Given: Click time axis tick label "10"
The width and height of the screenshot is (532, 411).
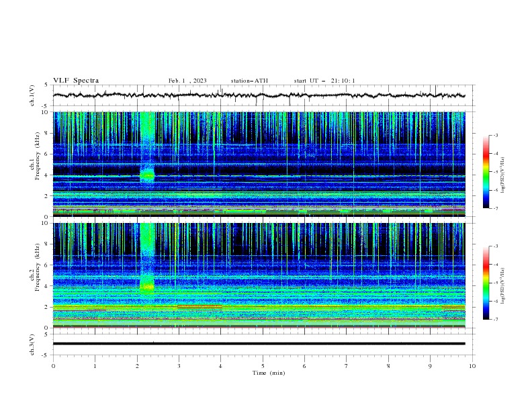Looking at the screenshot, I should (x=472, y=366).
